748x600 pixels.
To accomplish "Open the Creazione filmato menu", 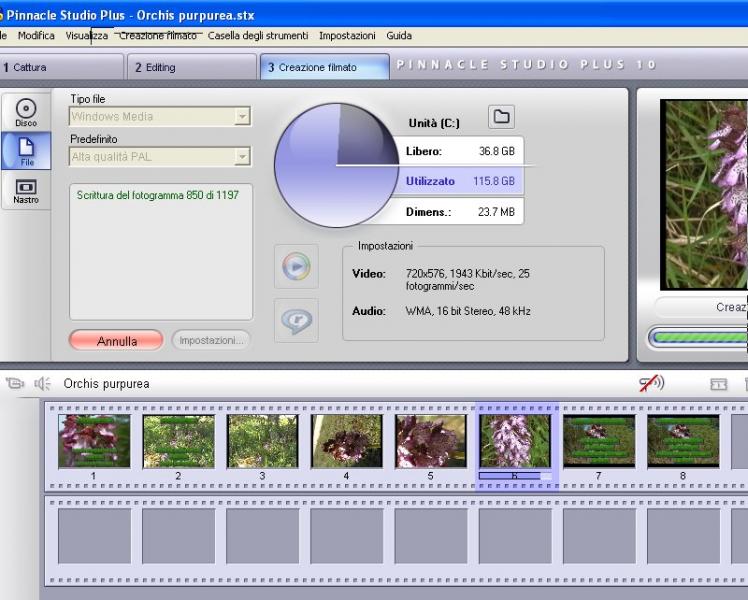I will tap(158, 35).
